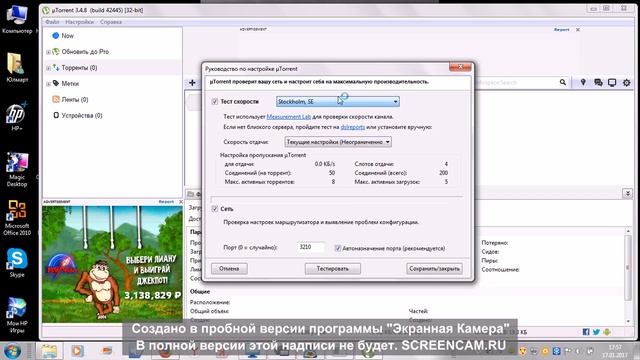This screenshot has height=360, width=640.
Task: Click the magnifier search icon in toolbar
Action: pos(562,82)
